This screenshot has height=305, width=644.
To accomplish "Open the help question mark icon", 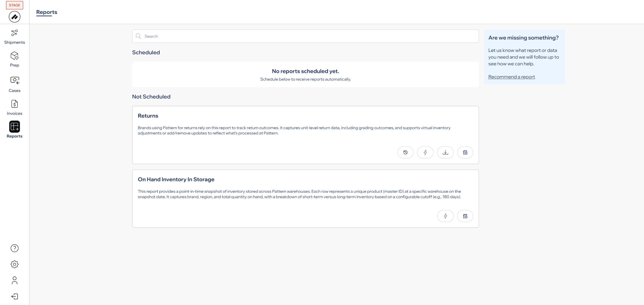I will tap(14, 248).
